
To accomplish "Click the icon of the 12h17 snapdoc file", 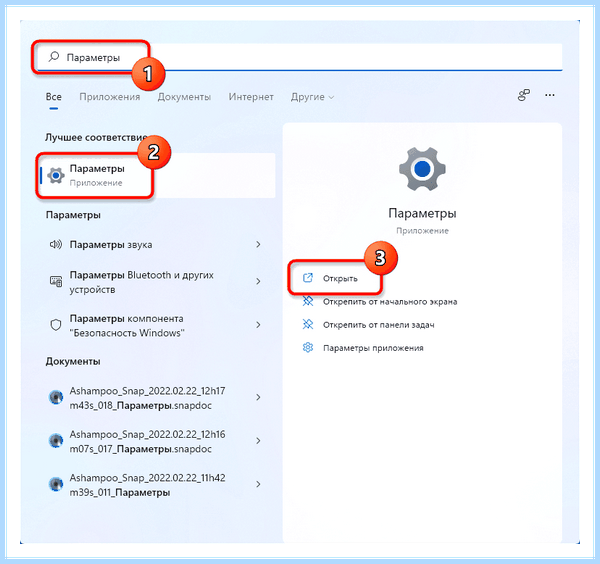I will point(56,397).
